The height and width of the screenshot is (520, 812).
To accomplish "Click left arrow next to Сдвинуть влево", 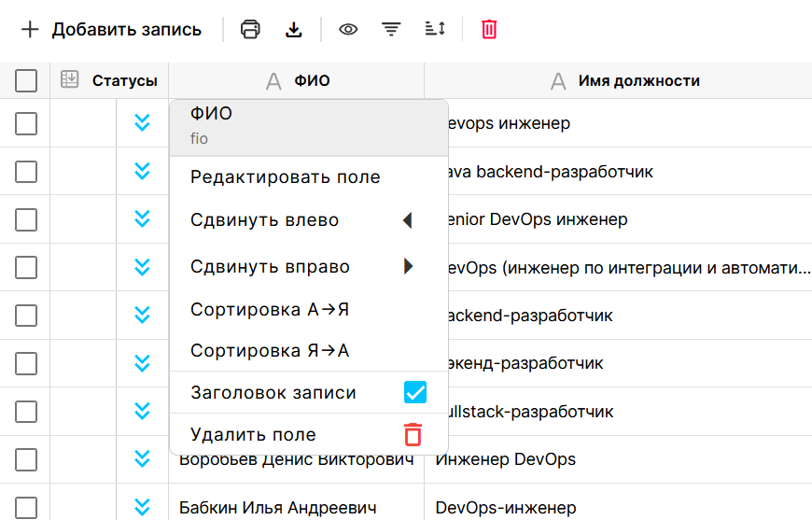I will [407, 220].
